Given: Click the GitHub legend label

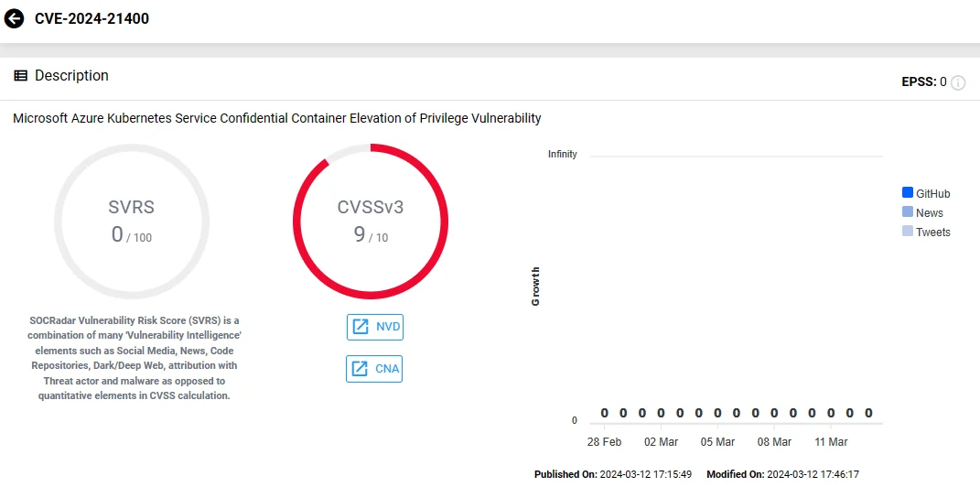Looking at the screenshot, I should click(x=933, y=194).
